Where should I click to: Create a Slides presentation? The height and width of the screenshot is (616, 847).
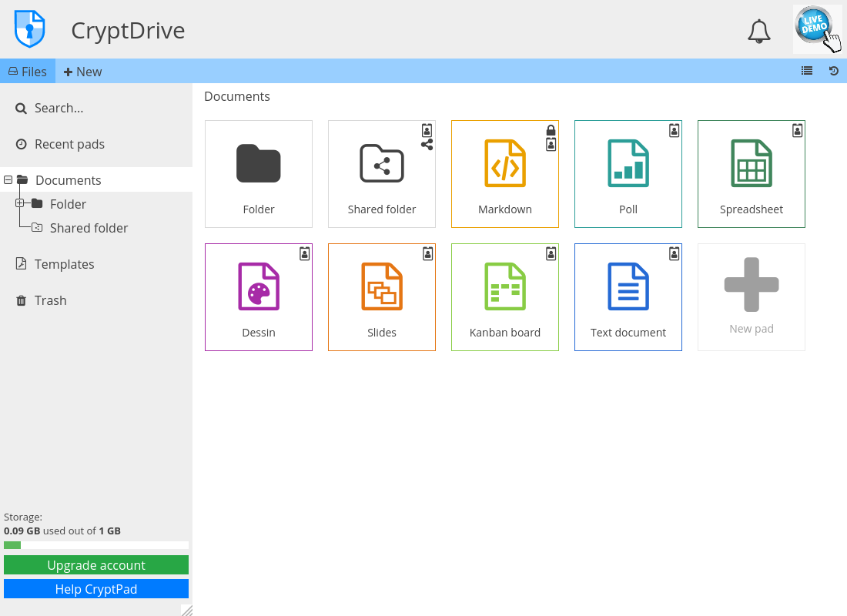(x=382, y=296)
